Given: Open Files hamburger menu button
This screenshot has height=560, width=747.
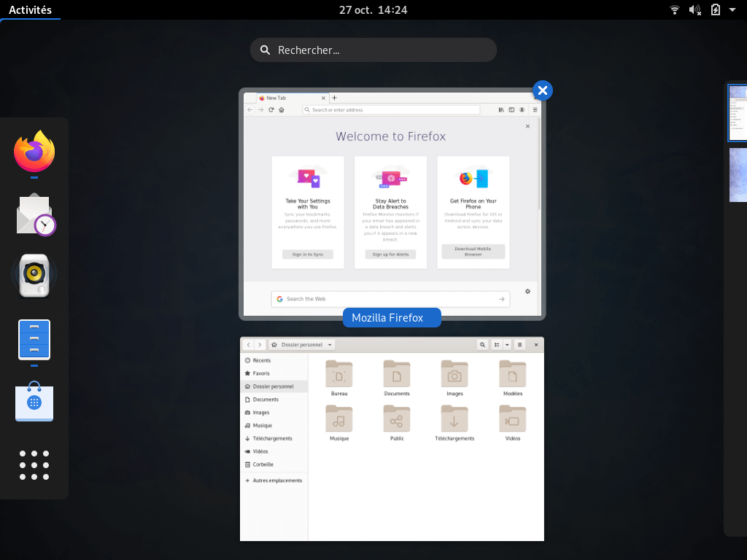Looking at the screenshot, I should [x=519, y=345].
